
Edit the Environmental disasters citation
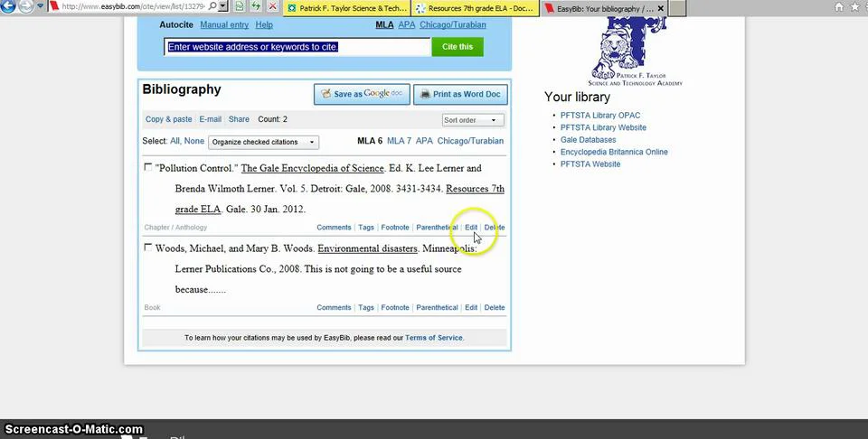tap(471, 307)
